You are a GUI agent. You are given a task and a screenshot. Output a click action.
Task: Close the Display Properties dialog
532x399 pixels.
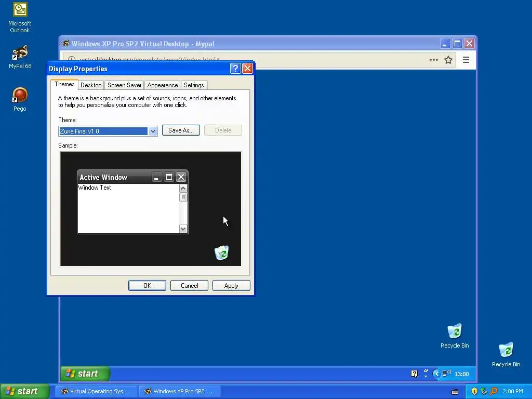pyautogui.click(x=248, y=69)
